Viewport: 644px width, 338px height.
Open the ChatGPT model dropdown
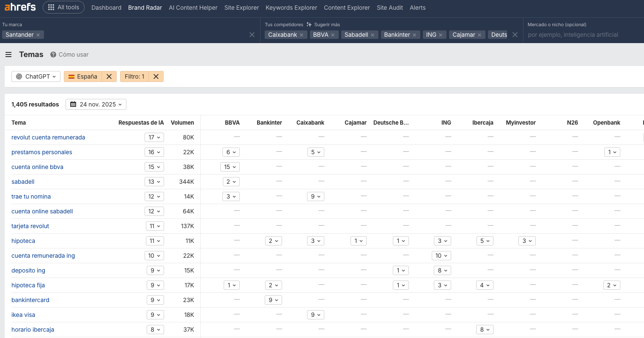tap(36, 76)
